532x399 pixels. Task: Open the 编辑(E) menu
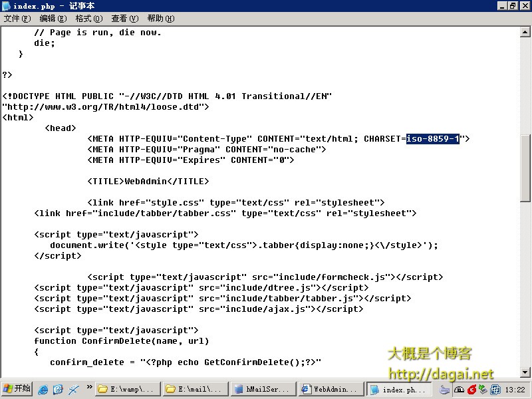[53, 19]
